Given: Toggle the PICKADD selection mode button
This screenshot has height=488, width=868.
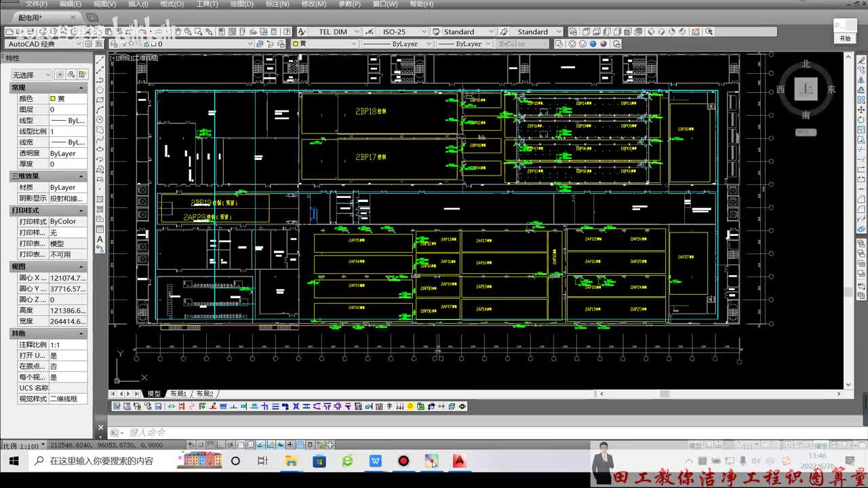Looking at the screenshot, I should 60,75.
